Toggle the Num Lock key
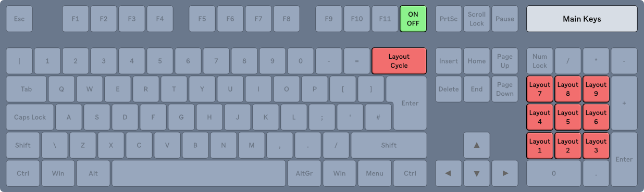Screen dimensions: 644x192 coord(540,61)
